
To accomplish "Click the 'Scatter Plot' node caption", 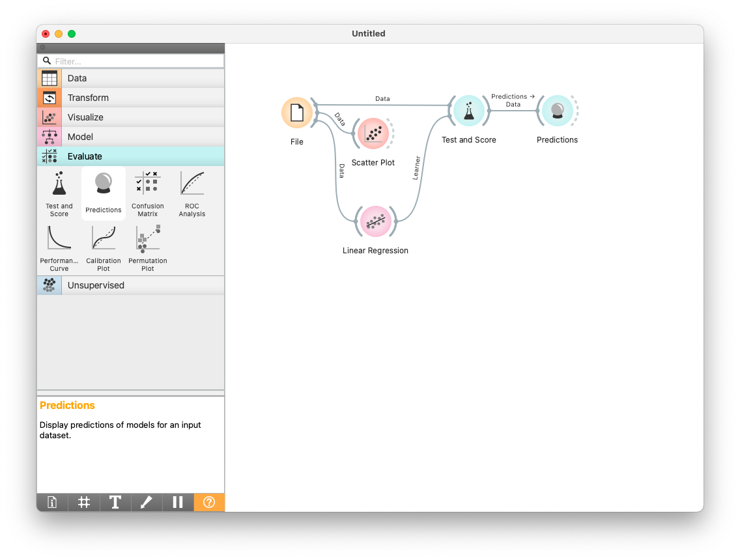I will tap(373, 163).
